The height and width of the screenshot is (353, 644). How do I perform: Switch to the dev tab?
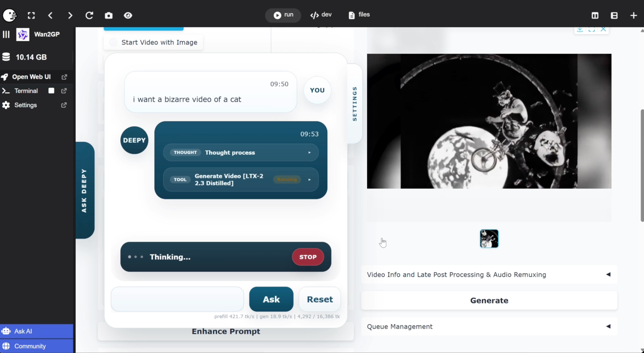click(x=321, y=15)
